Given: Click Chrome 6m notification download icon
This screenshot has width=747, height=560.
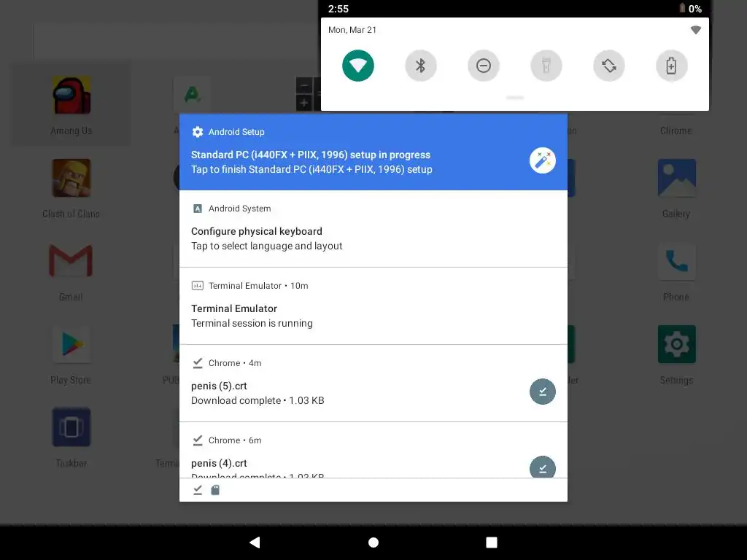Looking at the screenshot, I should point(197,440).
